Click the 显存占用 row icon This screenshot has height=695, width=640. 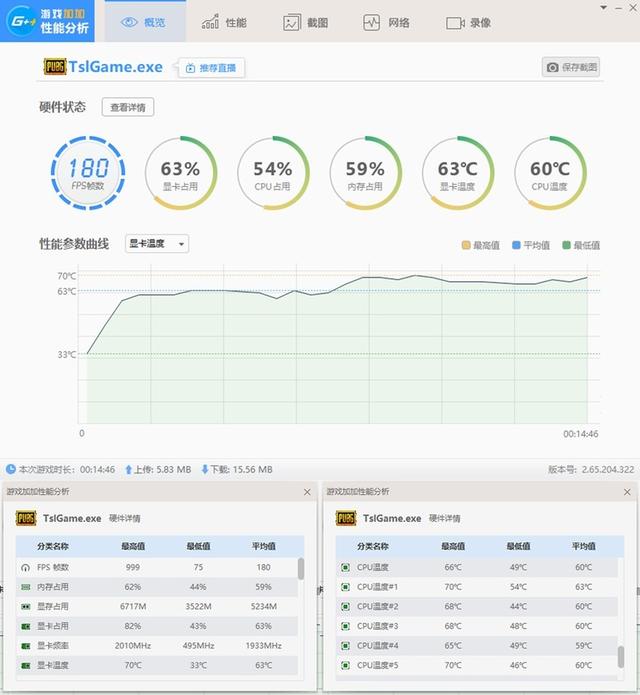26,606
